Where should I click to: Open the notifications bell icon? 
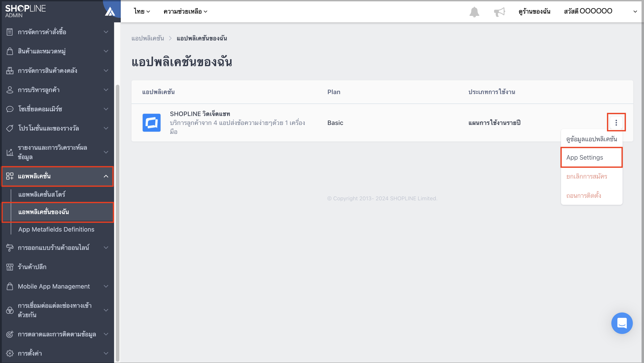tap(474, 12)
